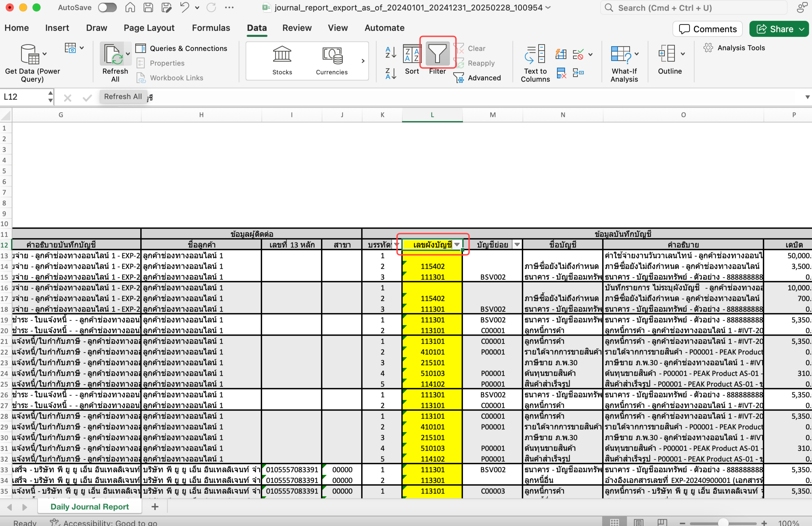Click the Filter funnel icon
Screen dimensions: 812x526
pos(437,54)
